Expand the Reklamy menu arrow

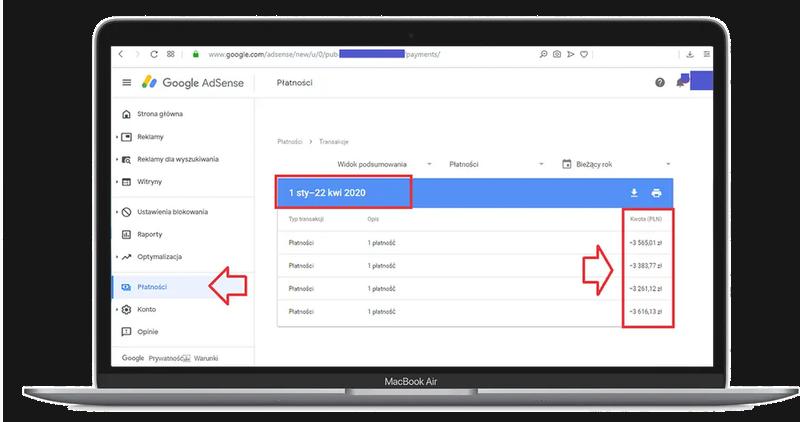(x=117, y=137)
